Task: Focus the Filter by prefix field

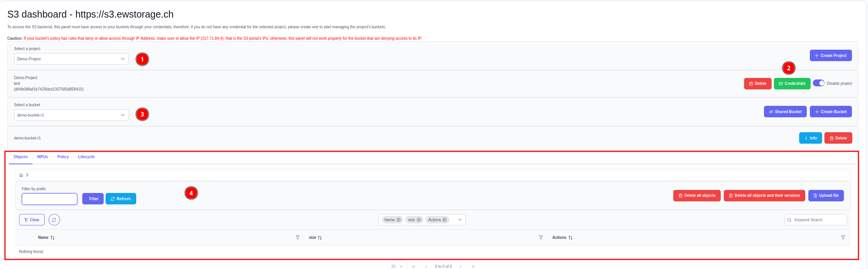Action: (50, 199)
